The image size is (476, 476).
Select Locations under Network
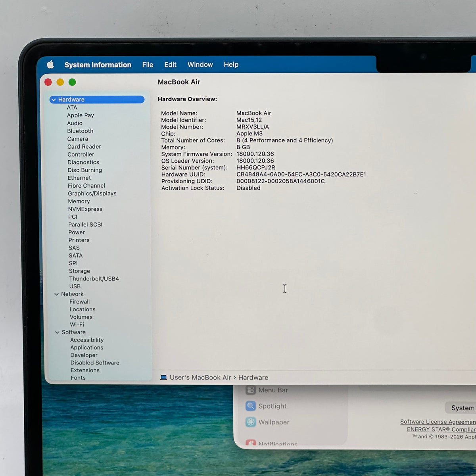point(83,309)
